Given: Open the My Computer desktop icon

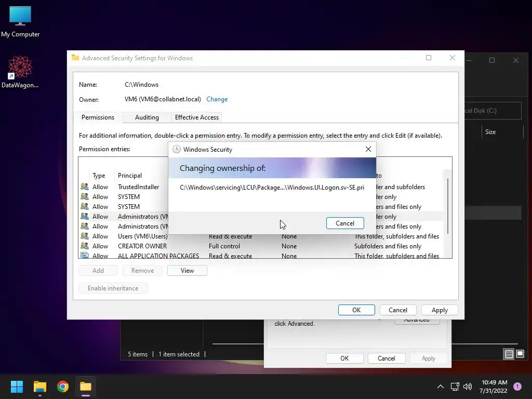Looking at the screenshot, I should [20, 22].
